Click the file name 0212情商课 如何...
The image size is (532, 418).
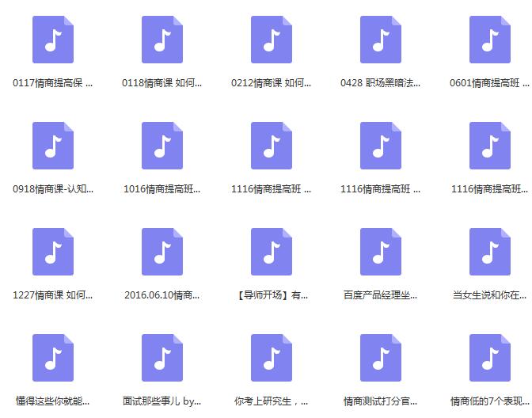271,83
